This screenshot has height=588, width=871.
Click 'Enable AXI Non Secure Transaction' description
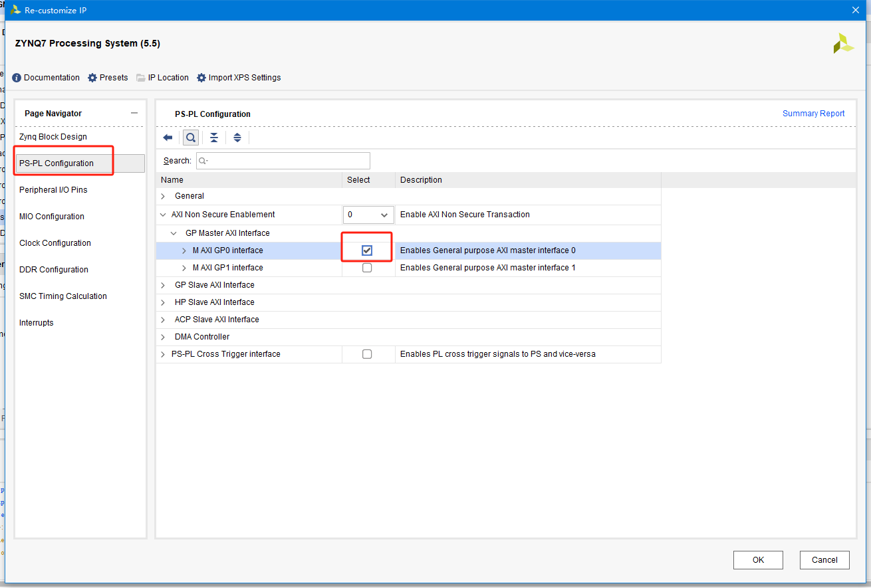pos(465,215)
